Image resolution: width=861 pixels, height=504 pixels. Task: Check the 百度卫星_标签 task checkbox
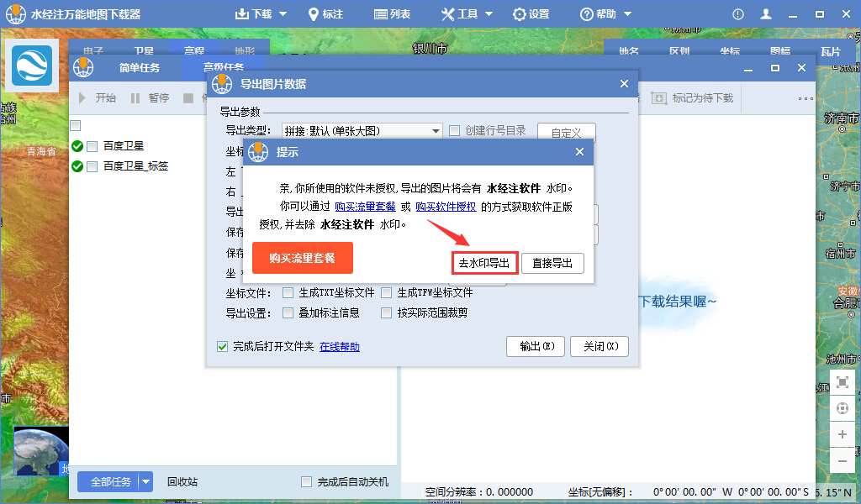tap(92, 166)
